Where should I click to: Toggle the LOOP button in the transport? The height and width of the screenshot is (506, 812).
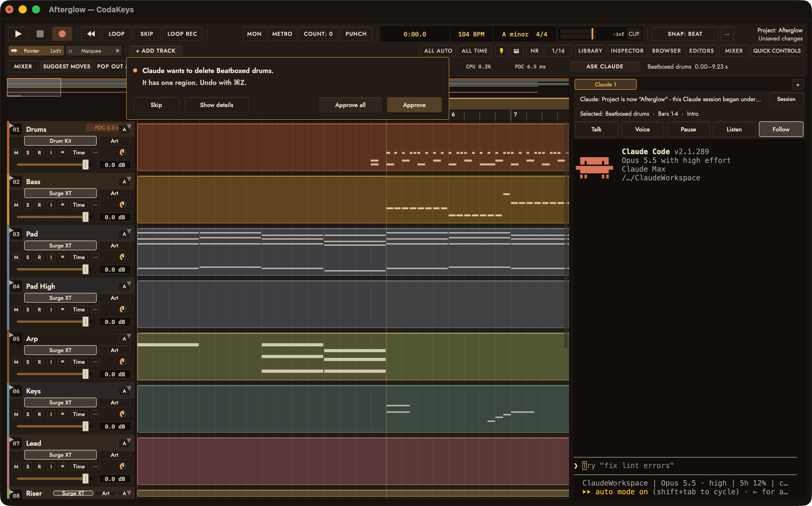[x=116, y=34]
